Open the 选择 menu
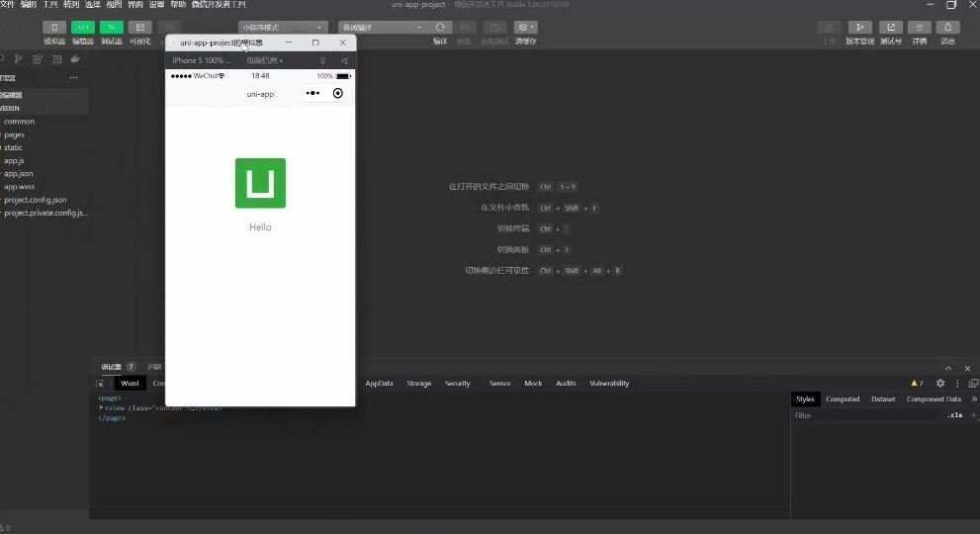This screenshot has width=980, height=534. pyautogui.click(x=93, y=4)
